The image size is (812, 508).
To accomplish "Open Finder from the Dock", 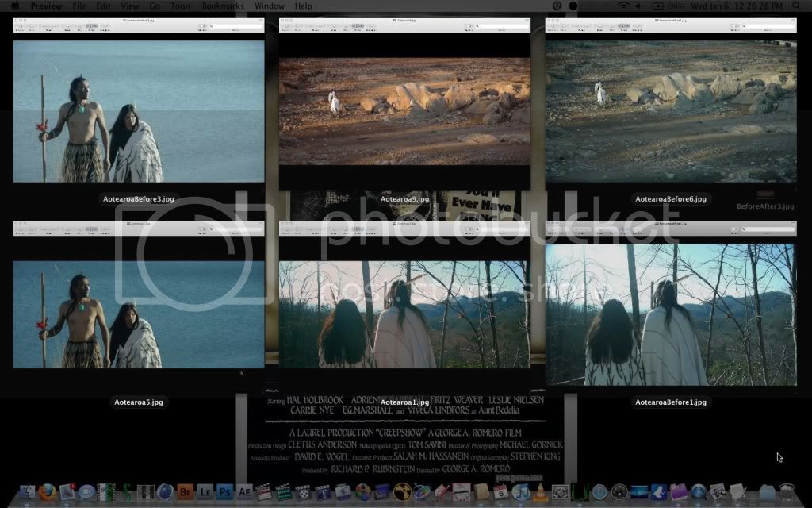I will tap(27, 491).
